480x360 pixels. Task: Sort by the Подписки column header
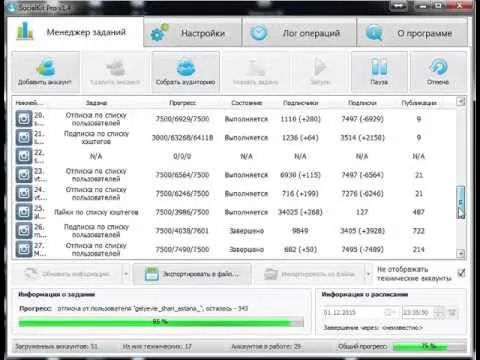[x=362, y=103]
